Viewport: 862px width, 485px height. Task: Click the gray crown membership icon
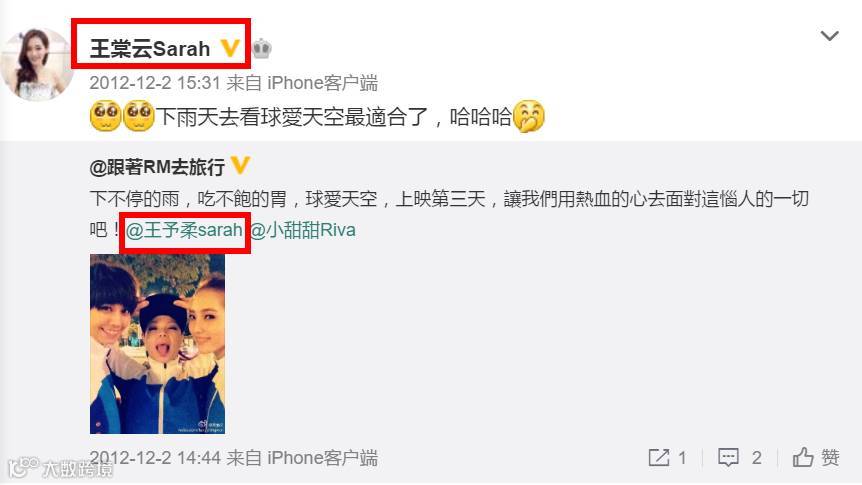[x=262, y=48]
